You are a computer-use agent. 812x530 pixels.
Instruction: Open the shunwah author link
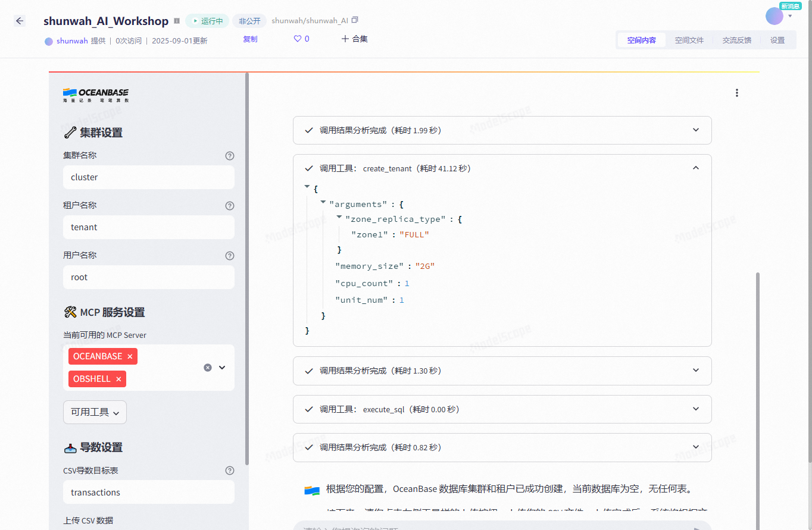(72, 41)
